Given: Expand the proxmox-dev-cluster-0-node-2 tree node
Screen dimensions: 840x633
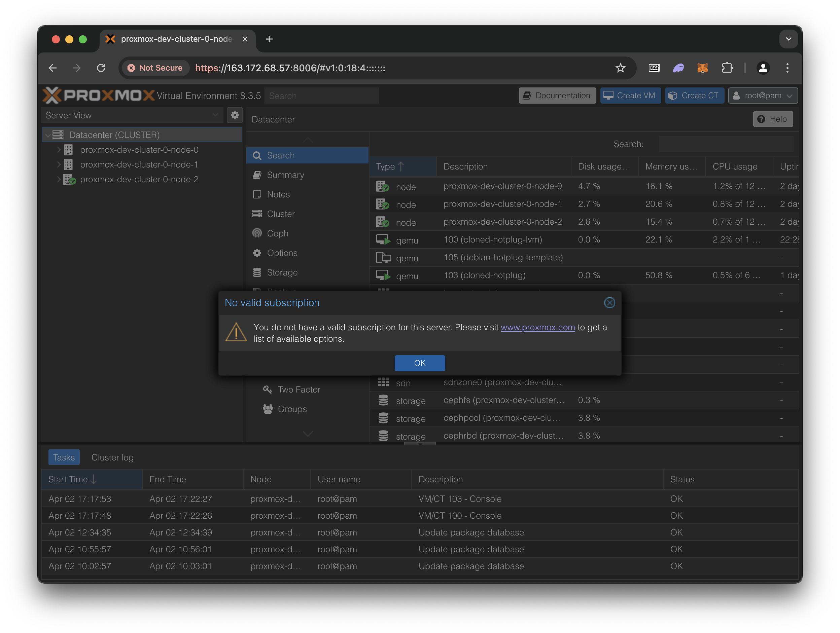Looking at the screenshot, I should [x=59, y=180].
